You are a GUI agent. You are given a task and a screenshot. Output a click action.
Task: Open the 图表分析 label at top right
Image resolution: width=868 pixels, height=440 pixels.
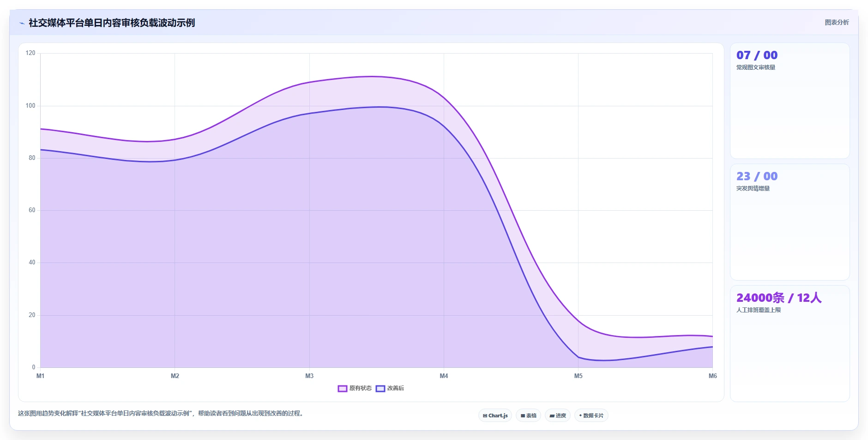(837, 22)
